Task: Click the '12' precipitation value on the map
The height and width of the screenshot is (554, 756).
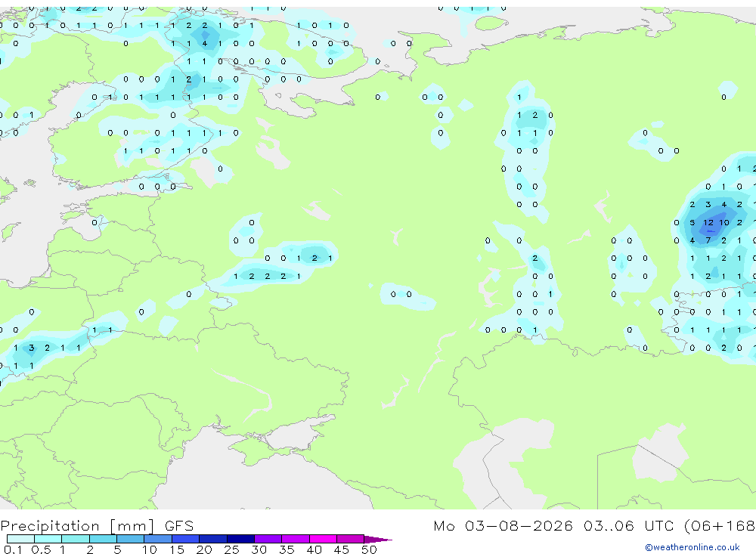Action: (x=708, y=223)
